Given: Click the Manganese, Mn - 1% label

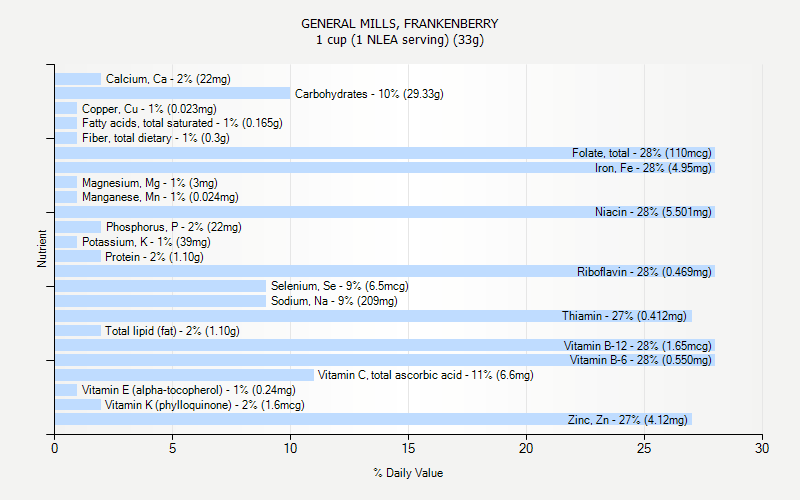Looking at the screenshot, I should click(x=160, y=197).
